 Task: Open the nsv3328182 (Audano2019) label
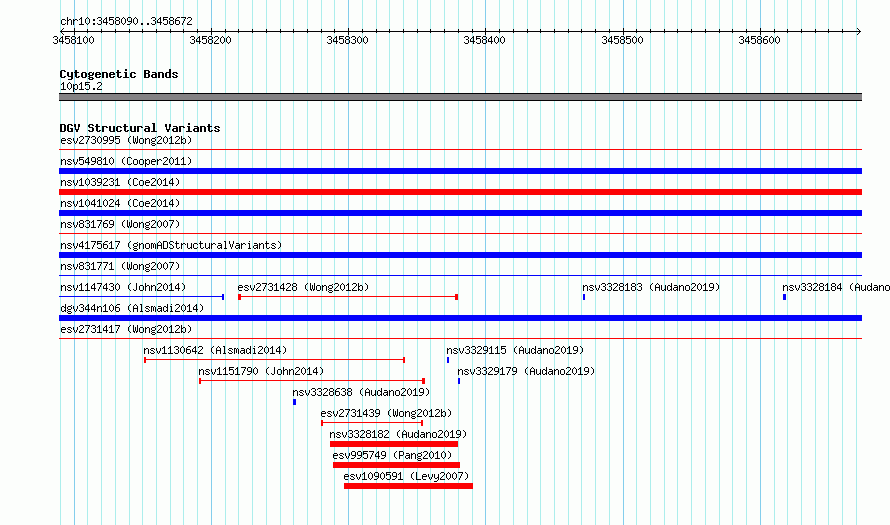pos(398,434)
